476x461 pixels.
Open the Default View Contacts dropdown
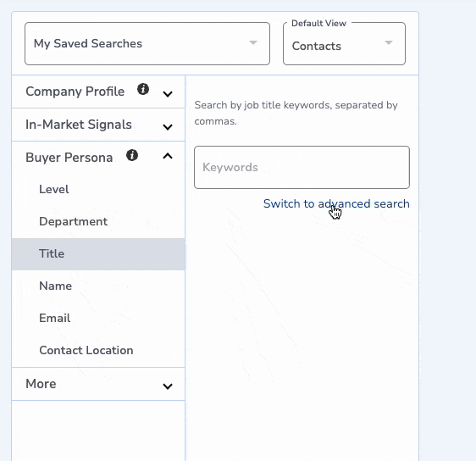coord(344,43)
